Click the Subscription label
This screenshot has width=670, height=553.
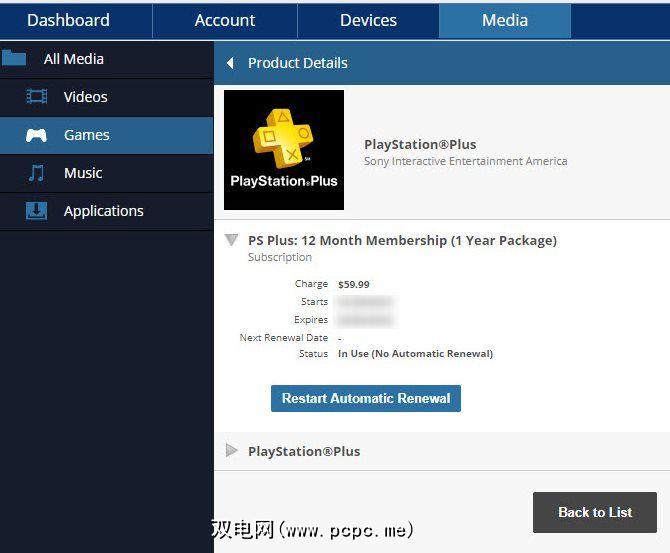coord(280,257)
